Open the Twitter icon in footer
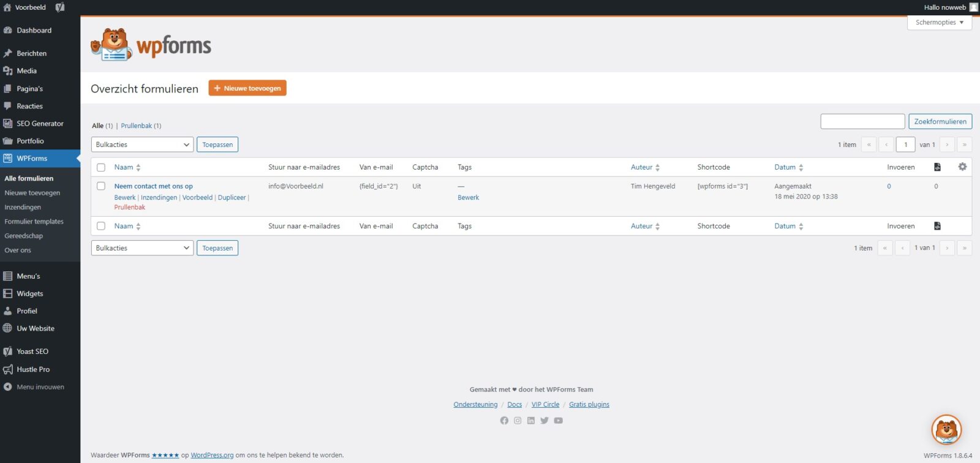The image size is (980, 463). coord(545,421)
